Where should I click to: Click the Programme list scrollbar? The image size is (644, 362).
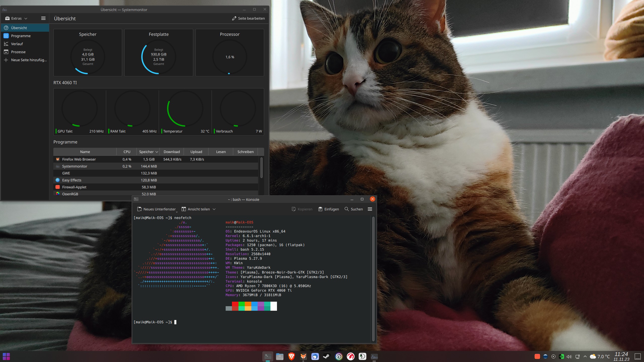tap(261, 168)
